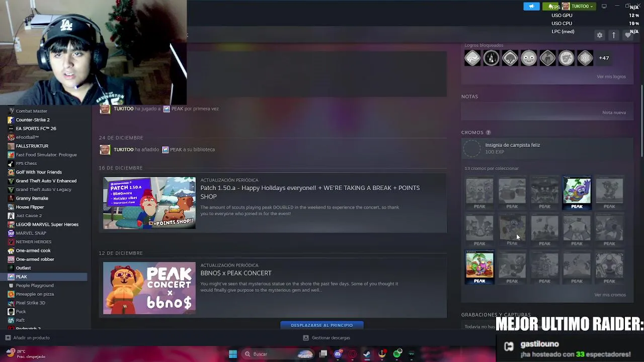Open Spotify from the taskbar
The image size is (644, 362).
point(397,354)
